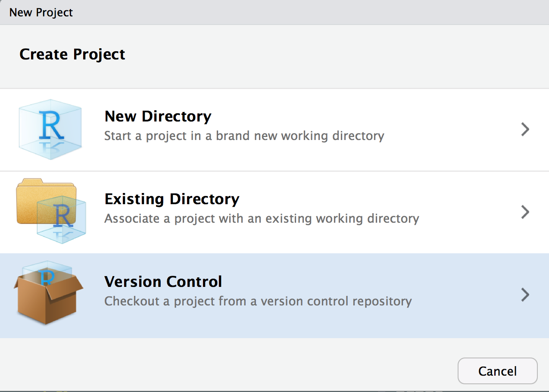Open Existing Directory via right chevron

[525, 212]
